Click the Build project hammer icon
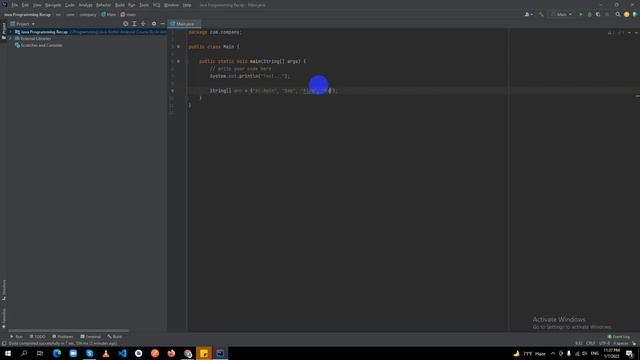Viewport: 640px width, 360px height. point(541,14)
